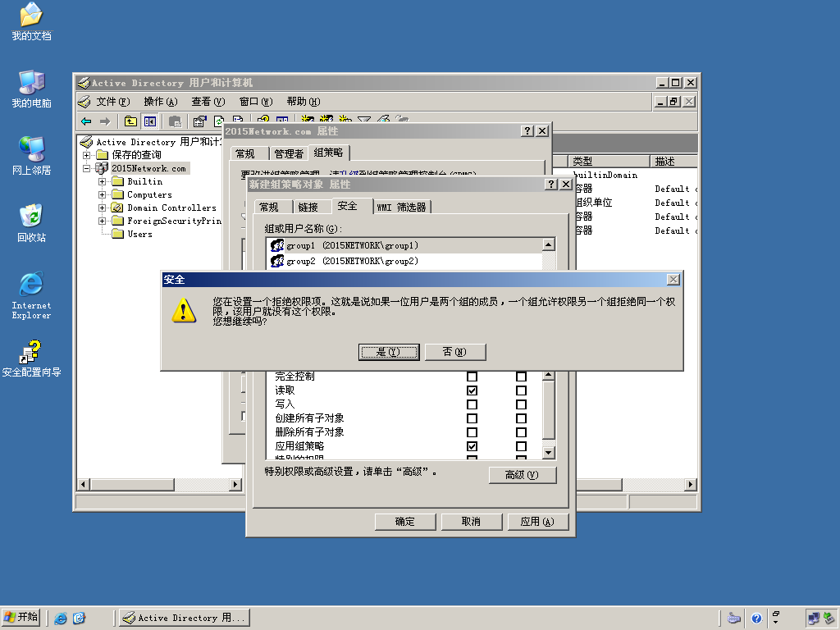Check the Deny box for 完全控制
This screenshot has width=840, height=630.
pyautogui.click(x=521, y=376)
